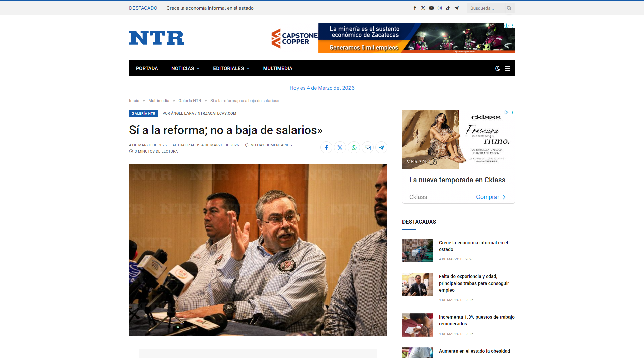Open the Multimedia menu item
Screen dimensions: 644x358
coord(278,68)
